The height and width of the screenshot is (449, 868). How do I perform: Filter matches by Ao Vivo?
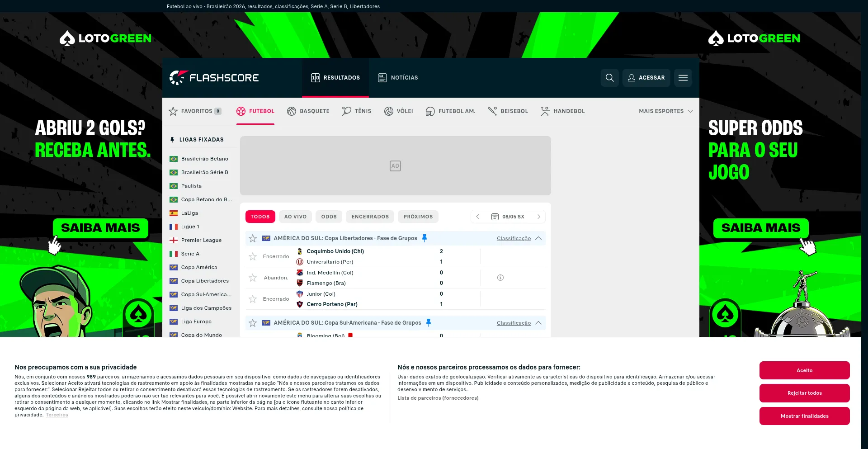(296, 217)
